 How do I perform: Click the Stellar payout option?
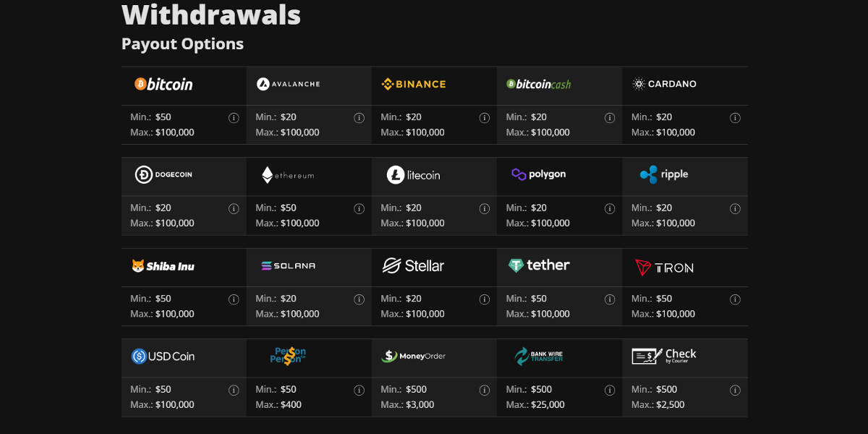pos(414,266)
